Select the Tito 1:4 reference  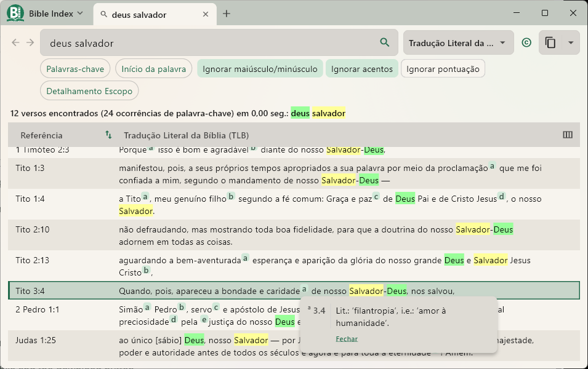click(x=30, y=199)
